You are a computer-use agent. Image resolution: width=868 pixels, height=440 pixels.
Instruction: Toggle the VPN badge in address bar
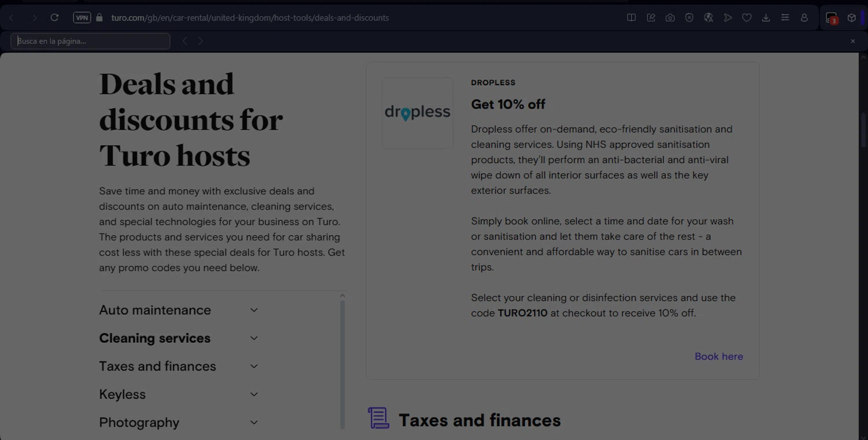82,18
